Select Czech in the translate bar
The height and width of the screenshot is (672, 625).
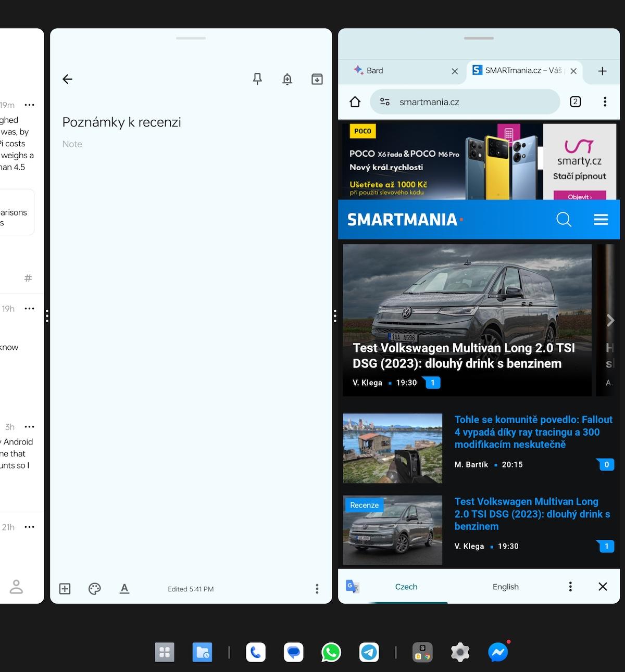(x=406, y=587)
